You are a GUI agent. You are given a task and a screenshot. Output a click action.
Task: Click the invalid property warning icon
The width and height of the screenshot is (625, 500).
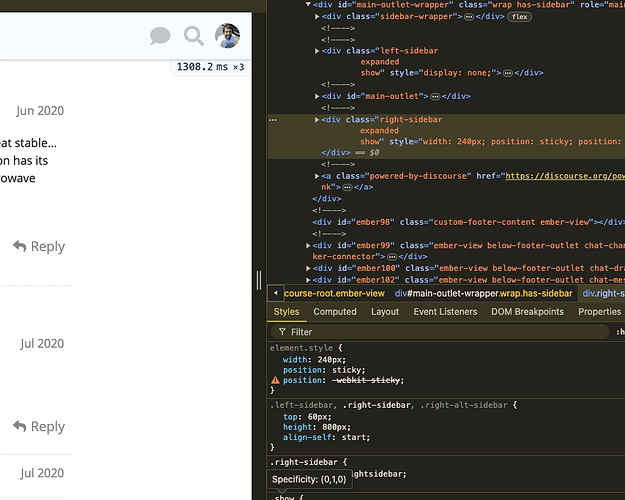(275, 380)
